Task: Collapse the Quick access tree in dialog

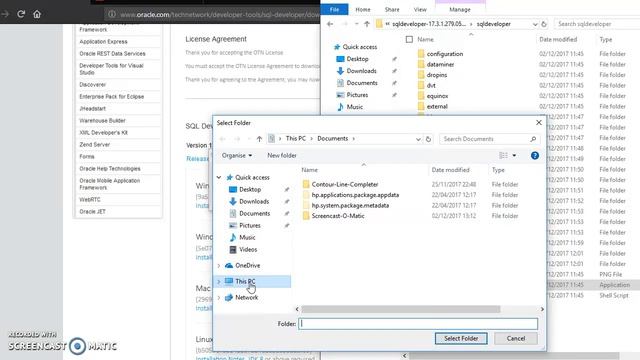Action: click(x=219, y=178)
